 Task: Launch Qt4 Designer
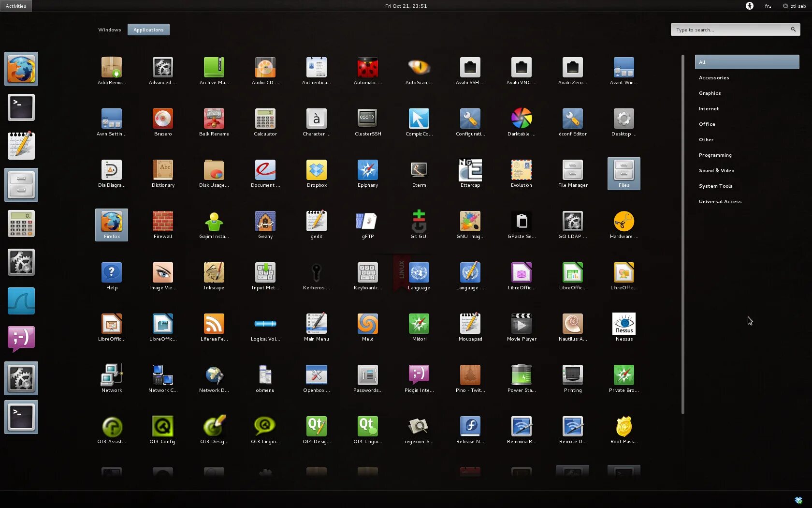[317, 430]
